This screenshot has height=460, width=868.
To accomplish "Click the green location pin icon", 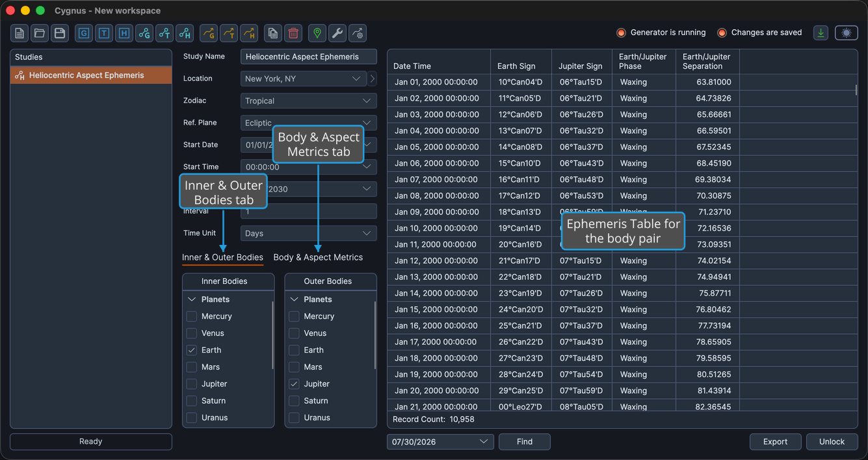I will tap(317, 33).
